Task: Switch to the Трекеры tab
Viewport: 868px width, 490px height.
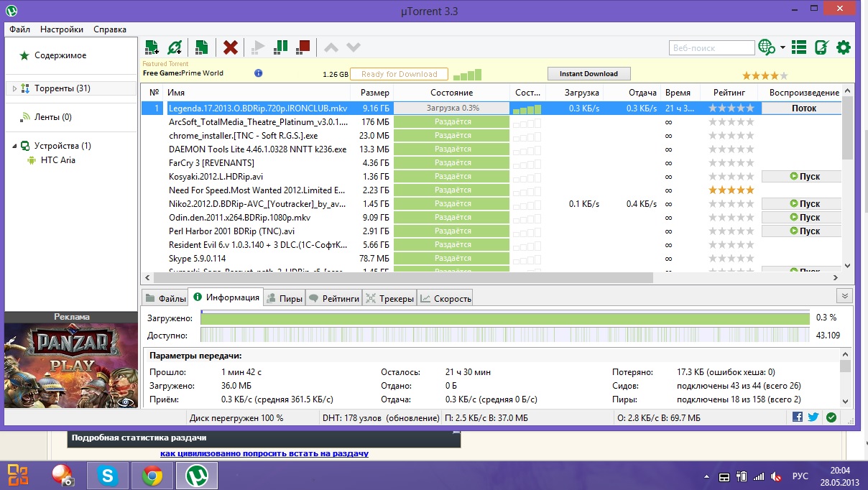Action: (x=389, y=298)
